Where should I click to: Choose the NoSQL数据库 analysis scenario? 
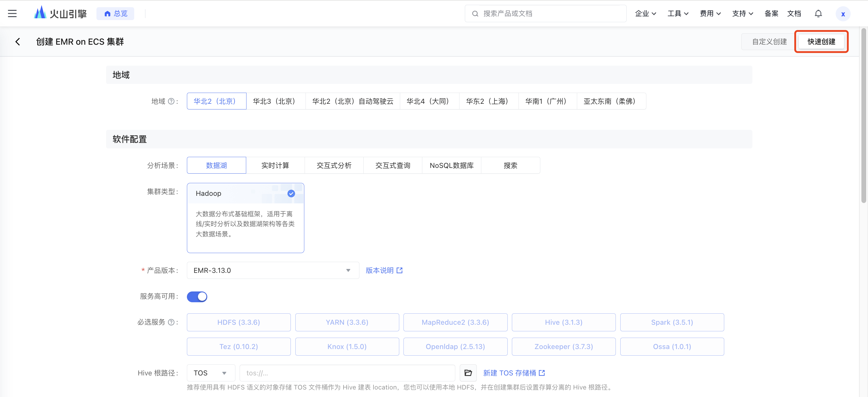pyautogui.click(x=452, y=165)
